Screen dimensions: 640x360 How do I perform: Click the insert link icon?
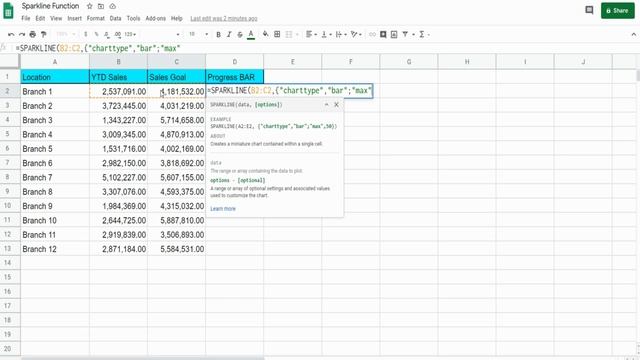(372, 34)
